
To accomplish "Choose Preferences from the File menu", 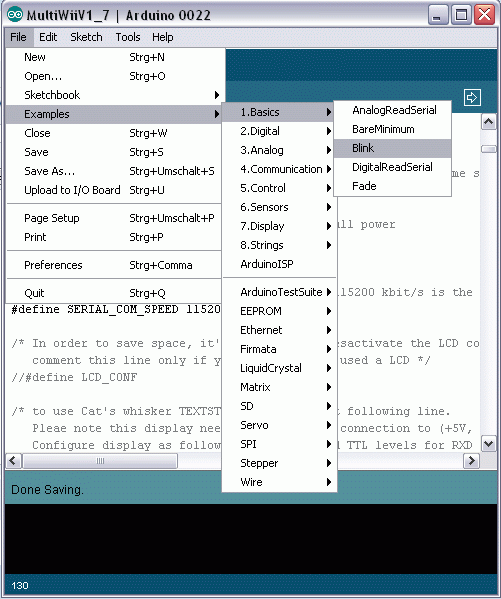I will click(114, 265).
